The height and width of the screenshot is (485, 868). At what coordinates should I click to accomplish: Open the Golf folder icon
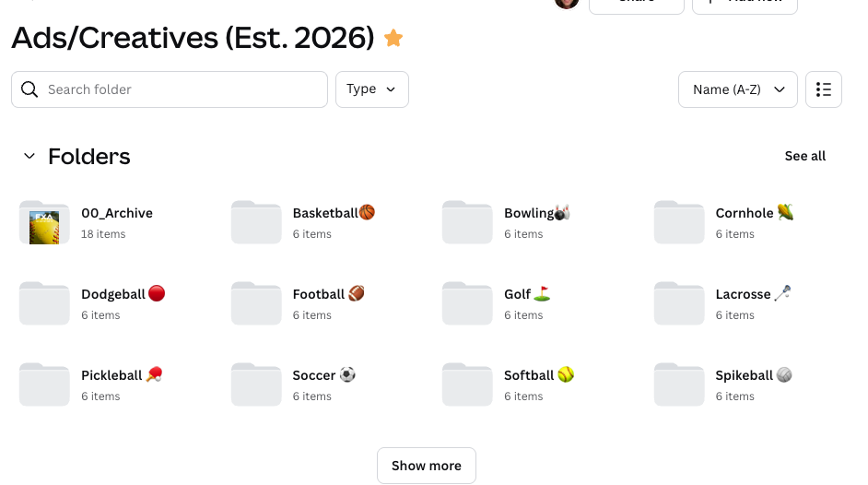[467, 304]
